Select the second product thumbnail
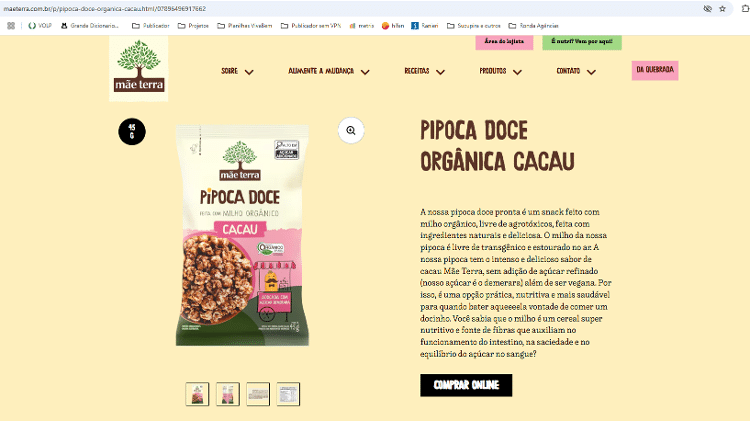The height and width of the screenshot is (421, 750). click(228, 394)
